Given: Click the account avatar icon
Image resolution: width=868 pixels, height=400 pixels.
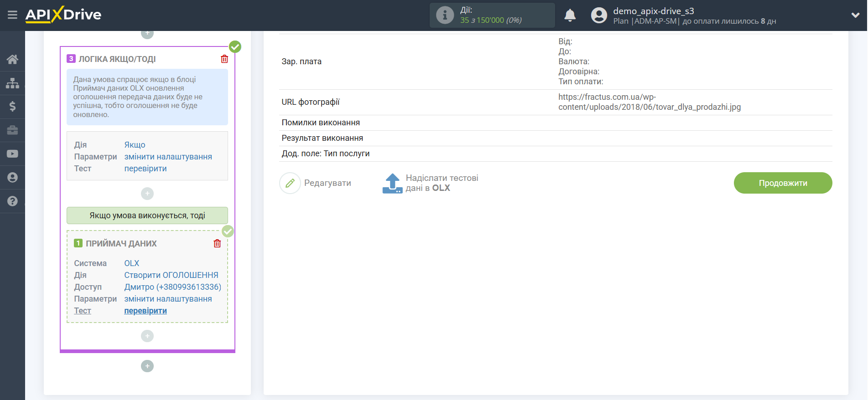Looking at the screenshot, I should [599, 15].
